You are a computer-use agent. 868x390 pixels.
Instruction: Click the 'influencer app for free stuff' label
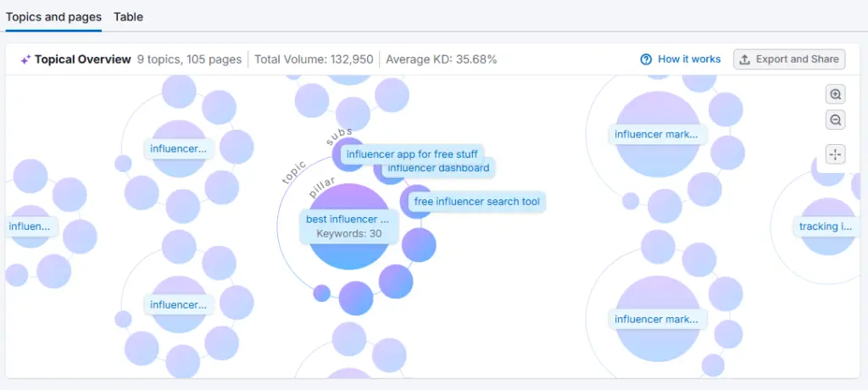point(411,154)
